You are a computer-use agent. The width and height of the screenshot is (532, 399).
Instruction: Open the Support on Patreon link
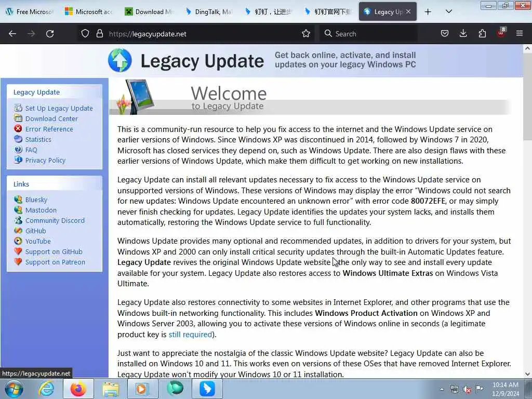(x=55, y=262)
